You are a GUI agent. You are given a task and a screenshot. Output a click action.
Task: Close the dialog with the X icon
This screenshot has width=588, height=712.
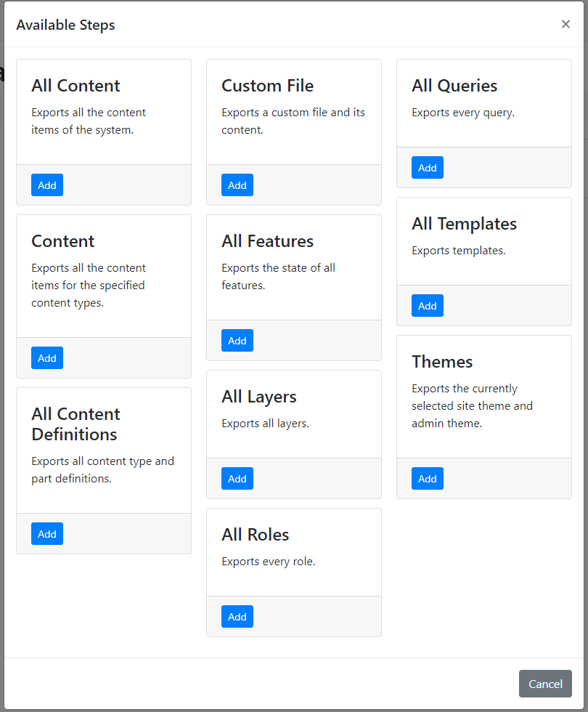(565, 24)
